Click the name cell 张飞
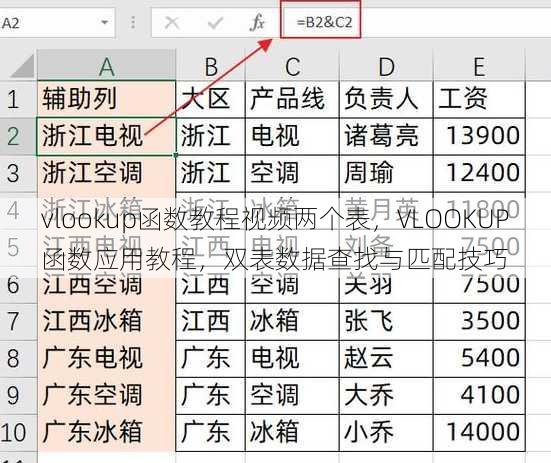Screen dimensions: 551x463 (386, 321)
